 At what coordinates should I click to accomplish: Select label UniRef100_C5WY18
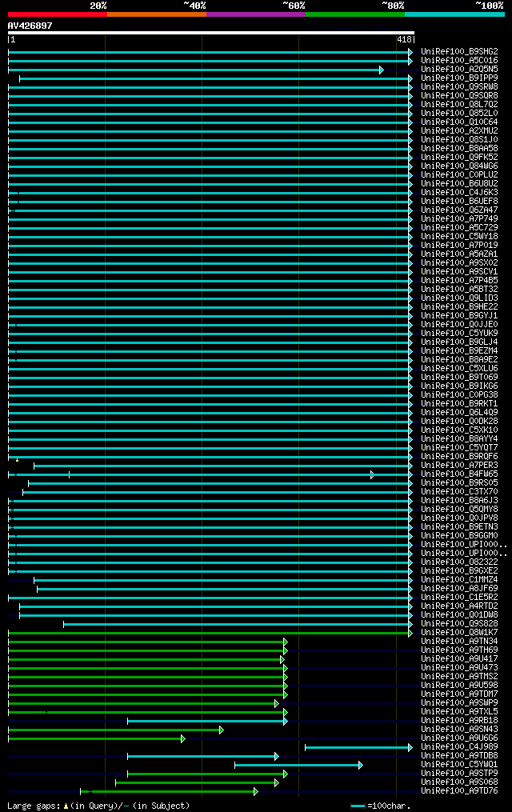click(x=459, y=237)
